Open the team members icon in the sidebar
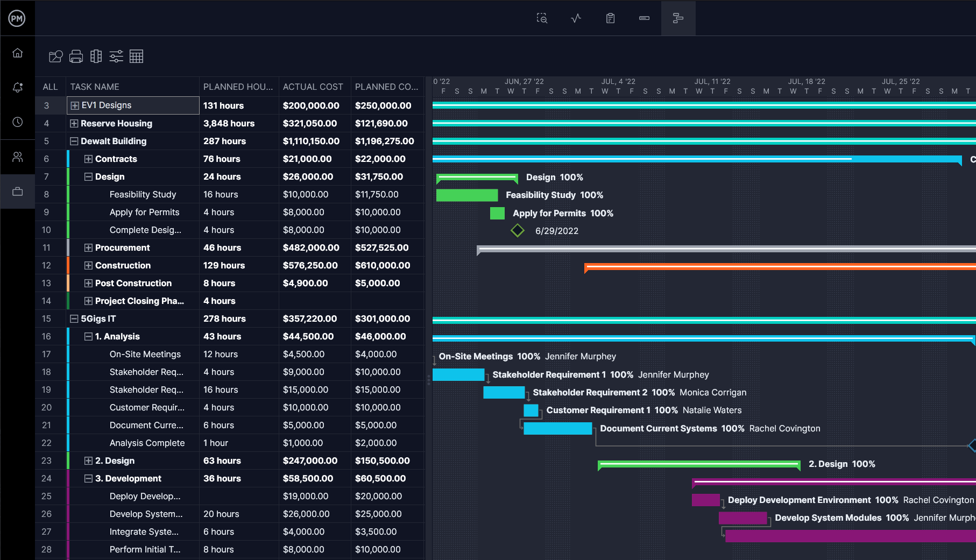 [x=18, y=157]
